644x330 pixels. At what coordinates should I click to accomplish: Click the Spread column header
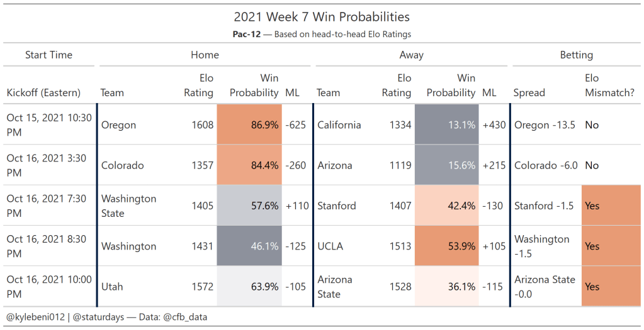click(x=529, y=92)
